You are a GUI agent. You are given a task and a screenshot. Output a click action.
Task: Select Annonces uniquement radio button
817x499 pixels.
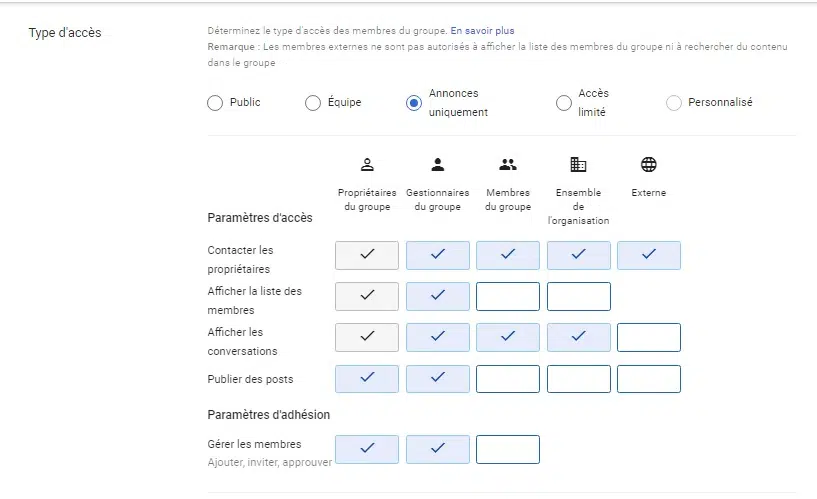coord(414,103)
